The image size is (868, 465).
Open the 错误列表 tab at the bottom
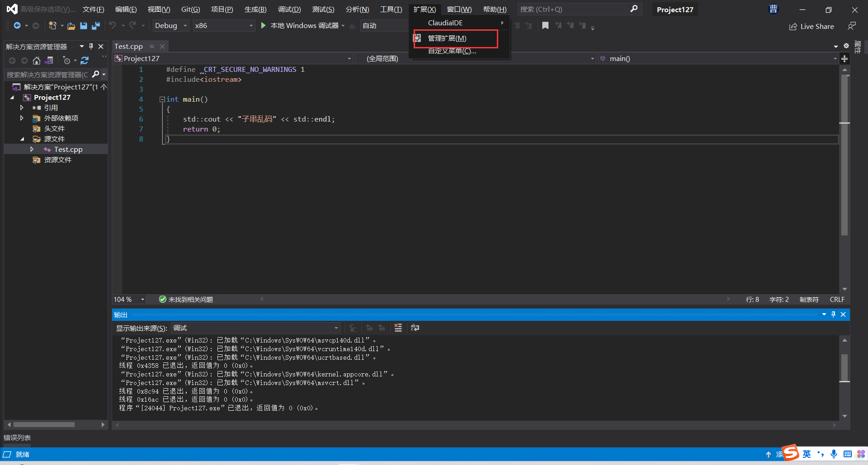click(17, 437)
